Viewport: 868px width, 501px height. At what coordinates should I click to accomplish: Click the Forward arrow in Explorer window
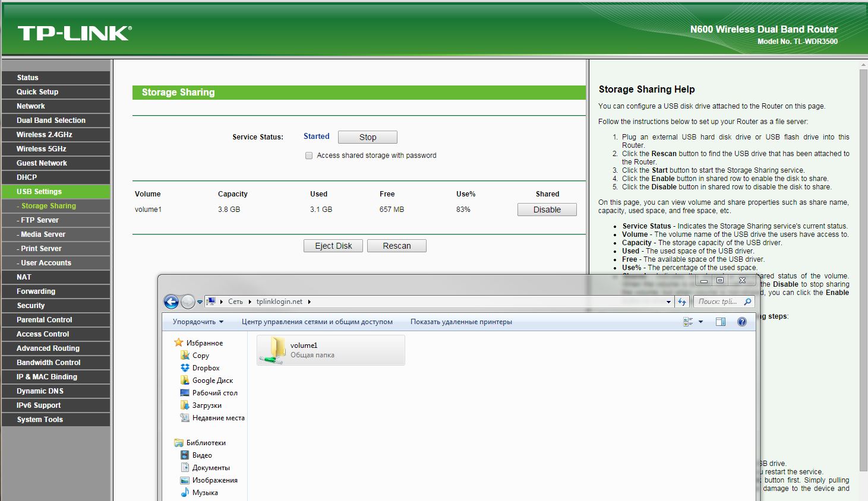[x=188, y=302]
